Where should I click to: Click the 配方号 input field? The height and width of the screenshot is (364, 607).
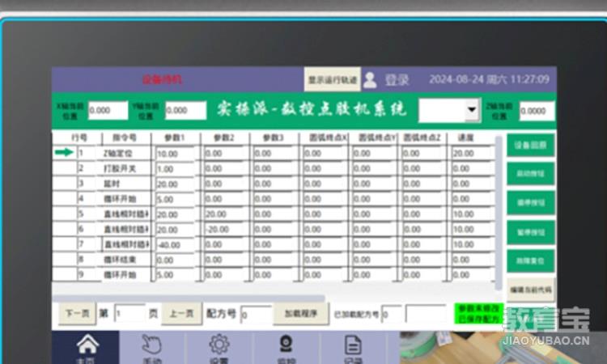click(255, 313)
